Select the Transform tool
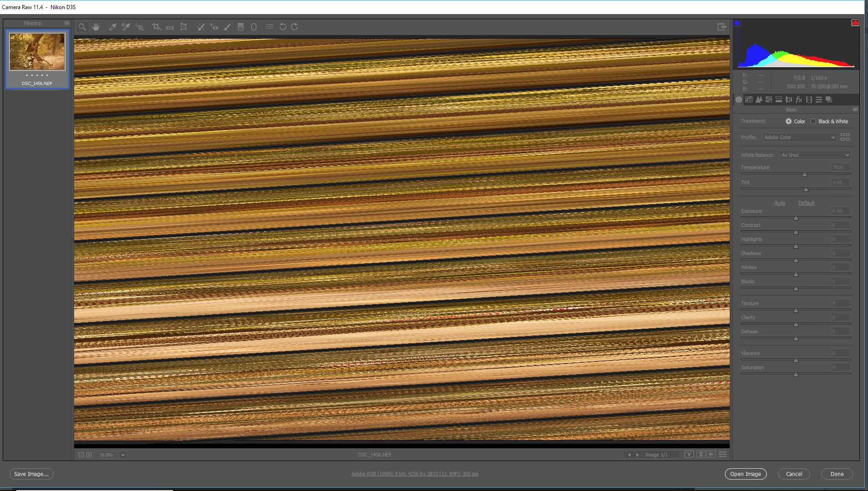The image size is (868, 491). click(183, 27)
